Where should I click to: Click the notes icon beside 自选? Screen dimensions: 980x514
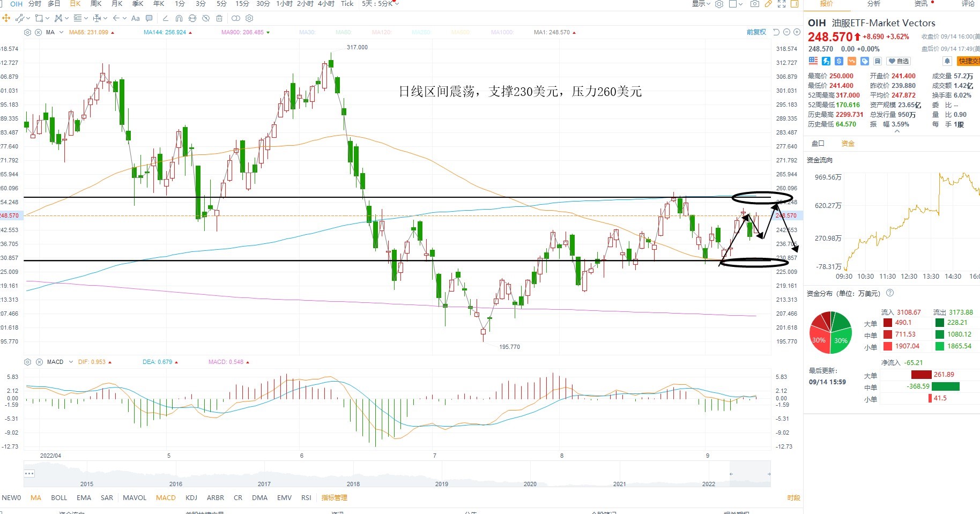pos(878,61)
